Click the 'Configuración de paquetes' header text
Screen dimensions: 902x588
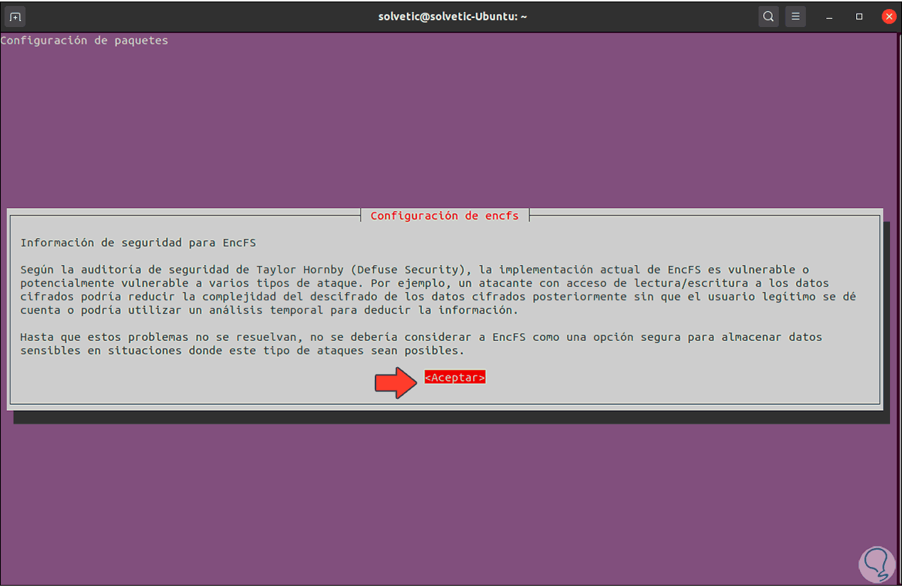coord(84,41)
